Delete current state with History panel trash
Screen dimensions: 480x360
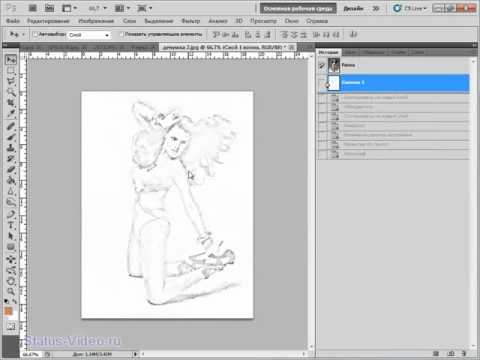point(464,354)
